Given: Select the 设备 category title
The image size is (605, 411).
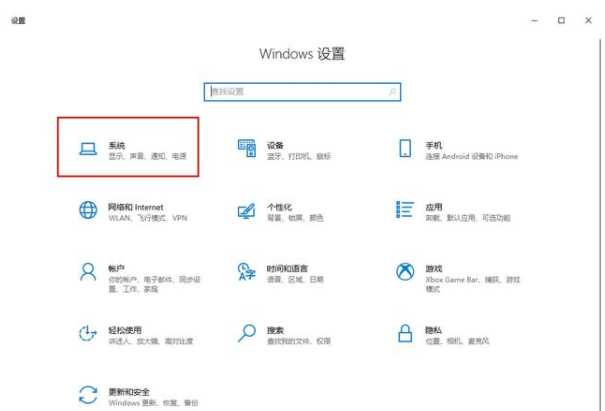Looking at the screenshot, I should click(x=275, y=145).
